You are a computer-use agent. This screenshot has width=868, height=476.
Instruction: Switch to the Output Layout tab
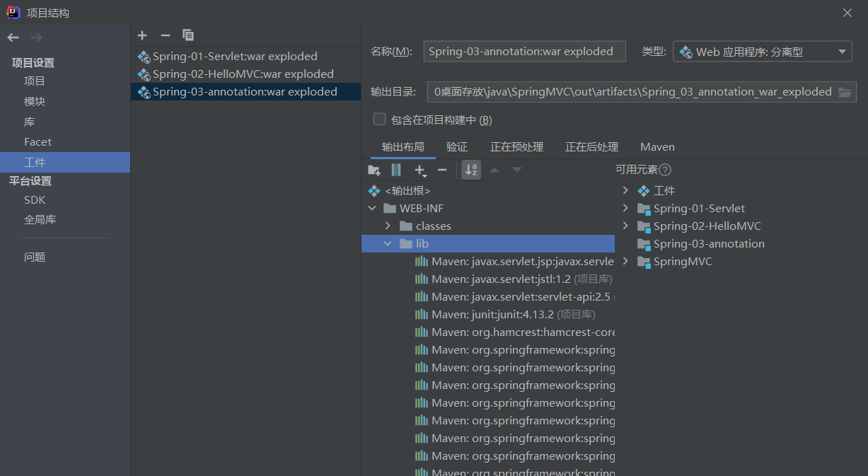coord(403,147)
